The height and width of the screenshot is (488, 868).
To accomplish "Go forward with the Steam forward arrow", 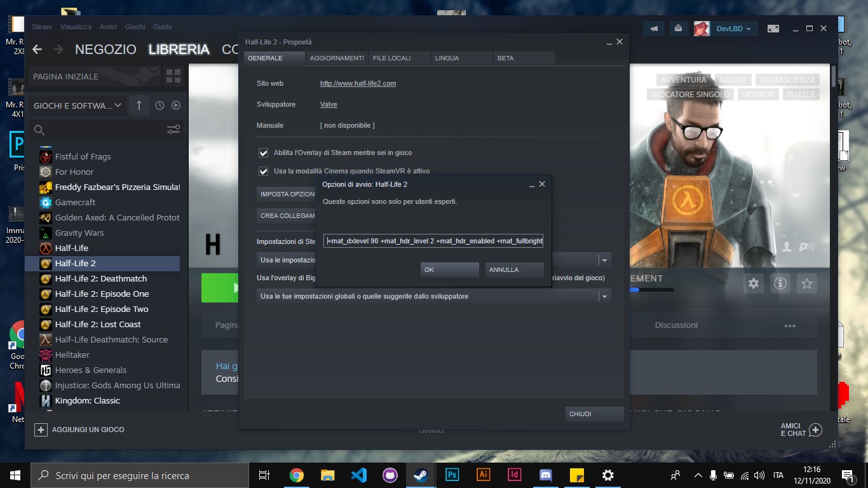I will [x=58, y=50].
